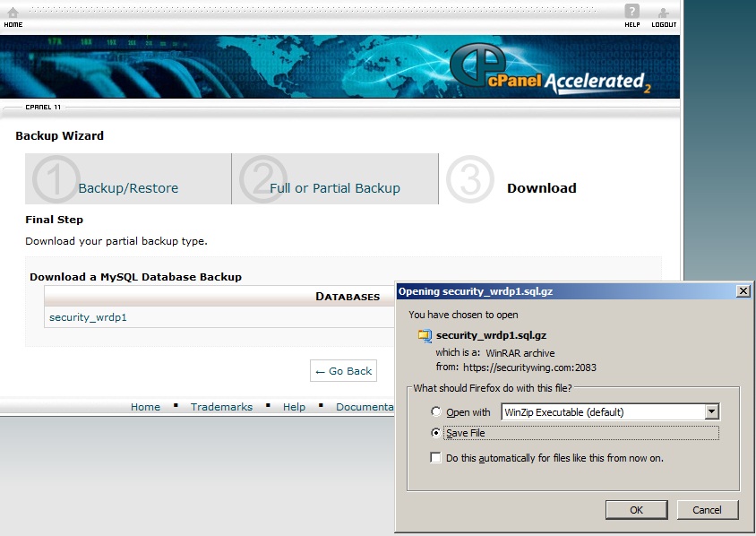The width and height of the screenshot is (756, 536).
Task: Open the WinZip Executable (default) combo box
Action: pos(610,412)
